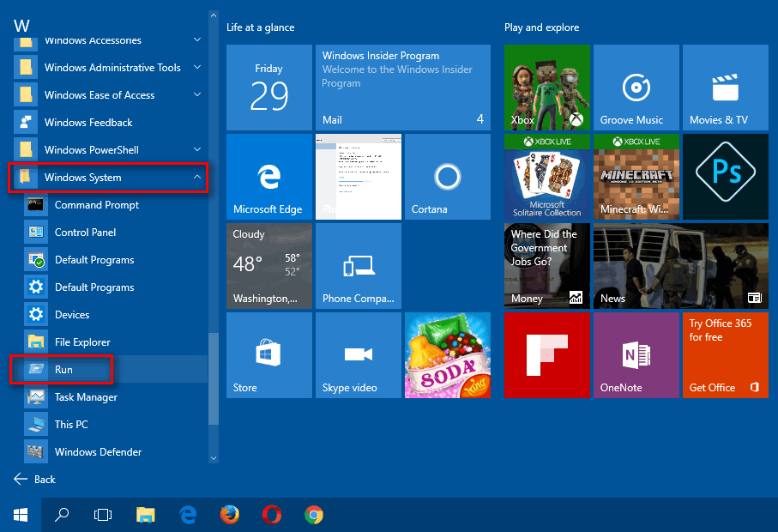Launch the Candy Crush Soda tile
The width and height of the screenshot is (778, 532).
coord(448,355)
